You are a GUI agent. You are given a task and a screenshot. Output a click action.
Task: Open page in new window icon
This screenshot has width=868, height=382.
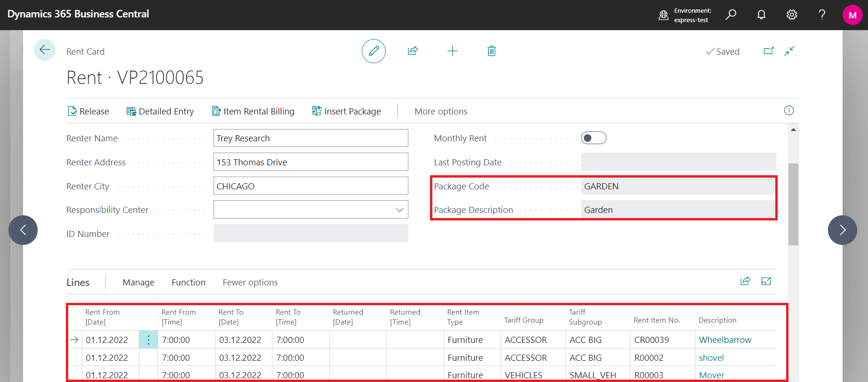pos(768,51)
